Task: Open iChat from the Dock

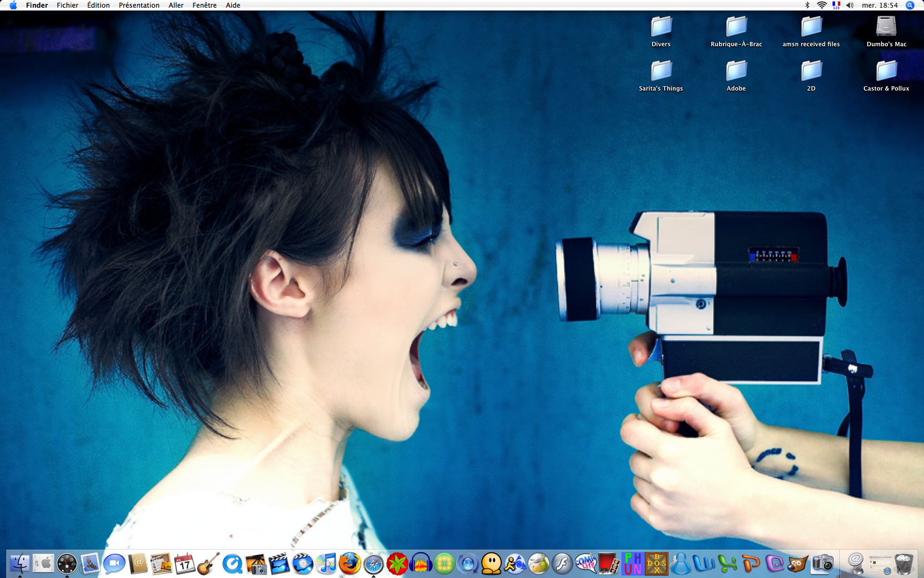Action: click(x=114, y=564)
